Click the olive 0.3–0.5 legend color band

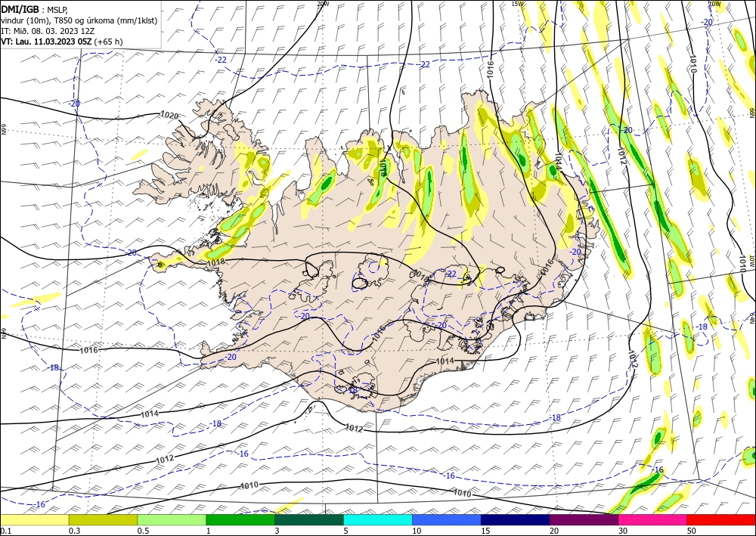coord(103,519)
